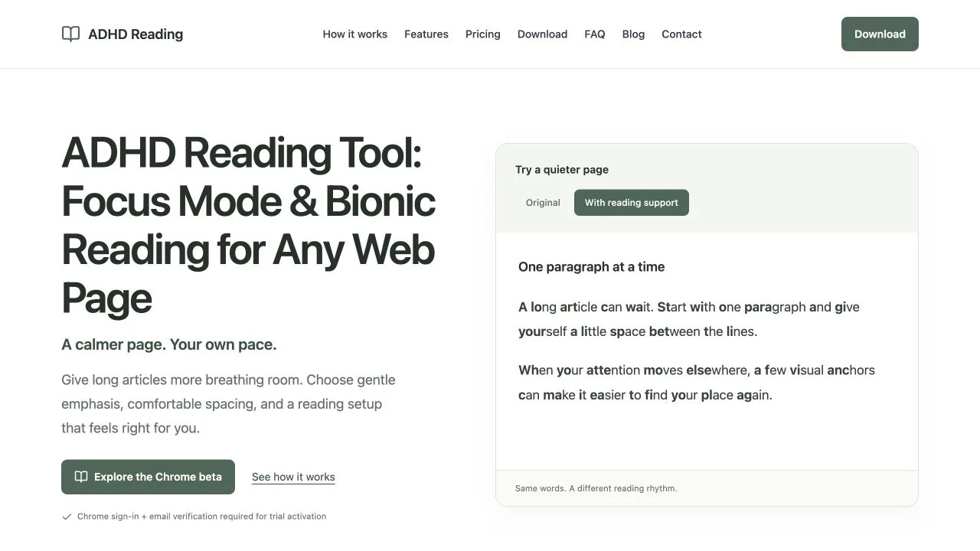Open the ADHD Reading home link
Viewport: 980px width, 551px height.
(x=122, y=34)
